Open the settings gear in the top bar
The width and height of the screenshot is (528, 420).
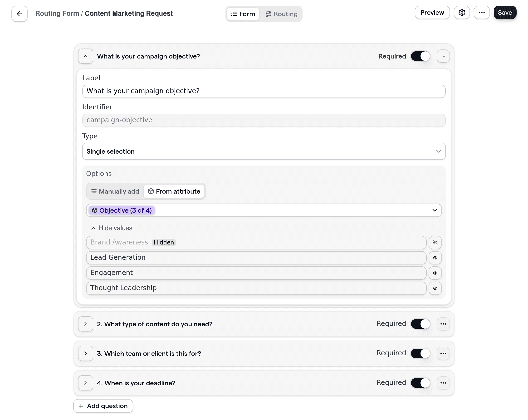462,12
